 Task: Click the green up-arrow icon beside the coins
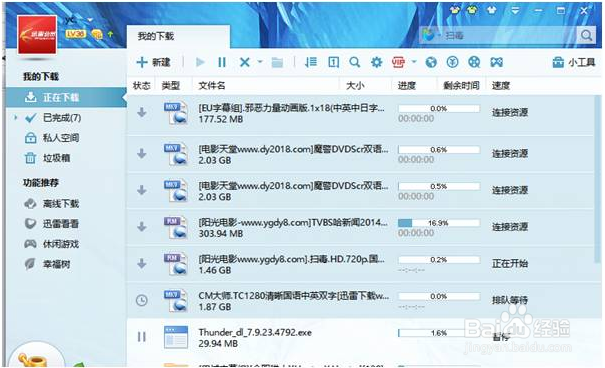pyautogui.click(x=110, y=34)
